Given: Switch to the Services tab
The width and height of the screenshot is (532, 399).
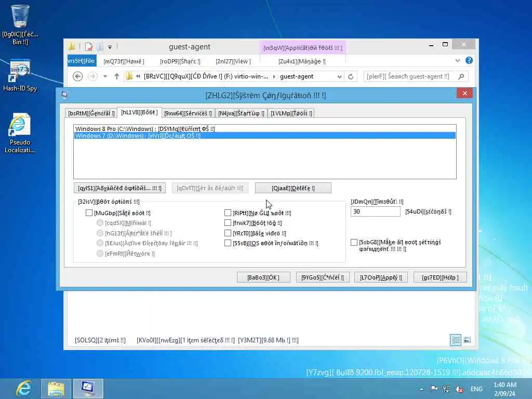Looking at the screenshot, I should [x=188, y=113].
